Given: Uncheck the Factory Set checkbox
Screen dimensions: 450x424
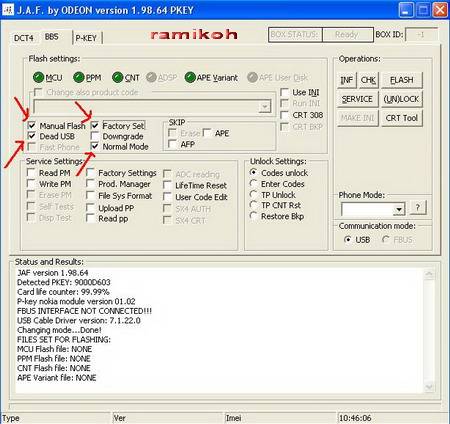Looking at the screenshot, I should click(95, 126).
